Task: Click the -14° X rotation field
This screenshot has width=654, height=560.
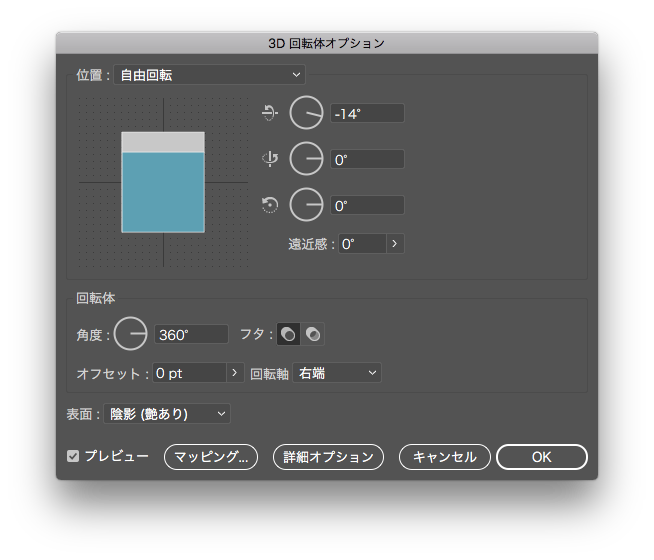Action: click(367, 113)
